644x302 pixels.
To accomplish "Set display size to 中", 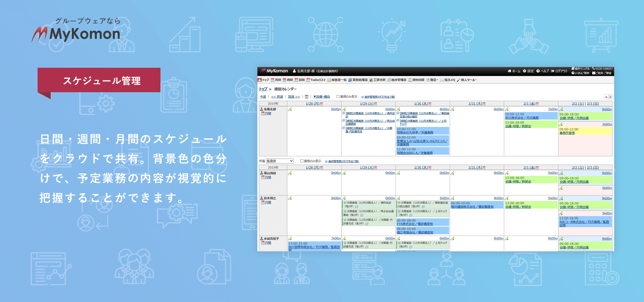I will (606, 97).
